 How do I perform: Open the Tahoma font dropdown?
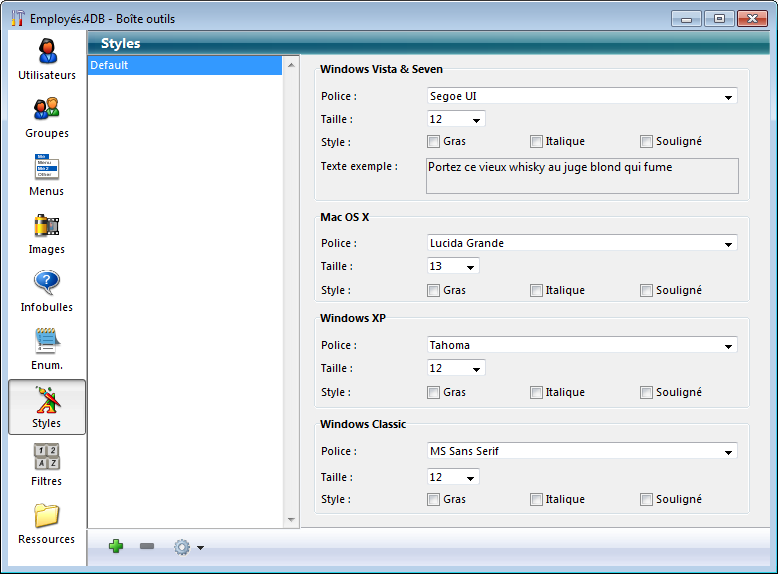[x=582, y=345]
